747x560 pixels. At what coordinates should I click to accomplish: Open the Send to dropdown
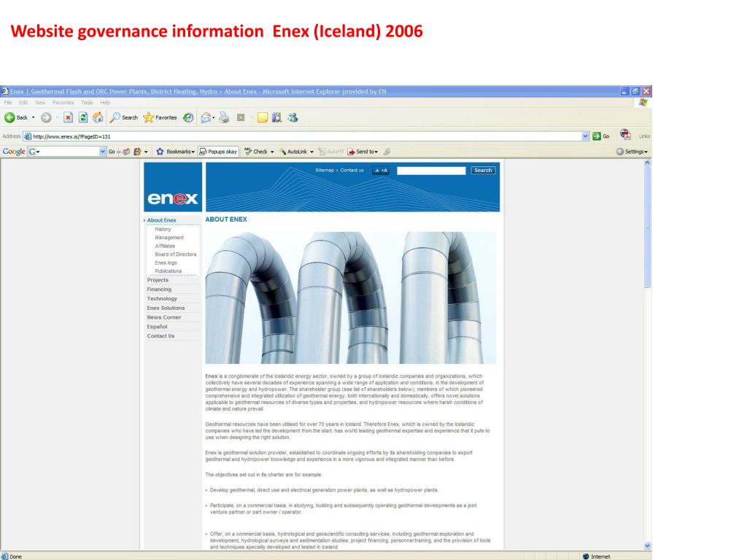pyautogui.click(x=376, y=152)
